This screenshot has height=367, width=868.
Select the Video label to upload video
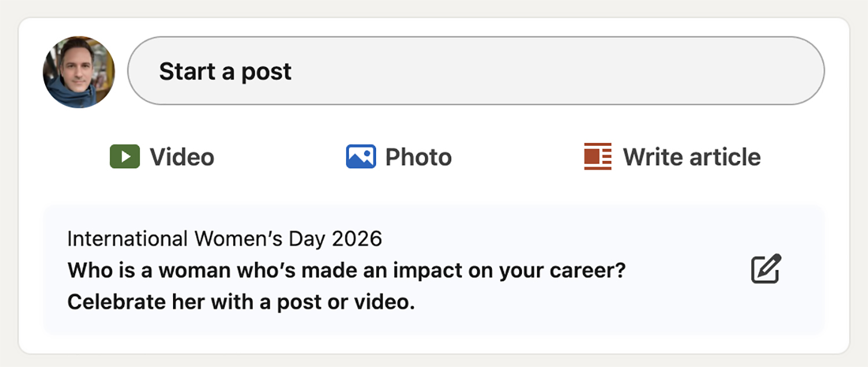click(x=182, y=157)
